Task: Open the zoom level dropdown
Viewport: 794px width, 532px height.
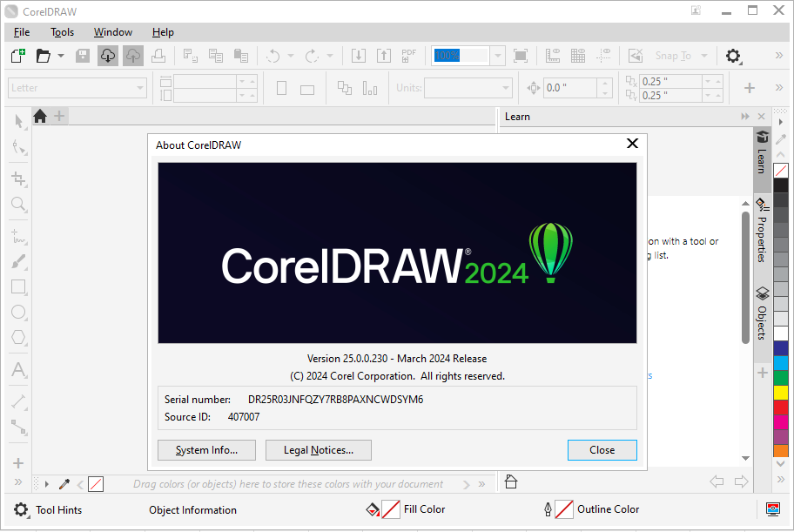Action: click(x=498, y=56)
